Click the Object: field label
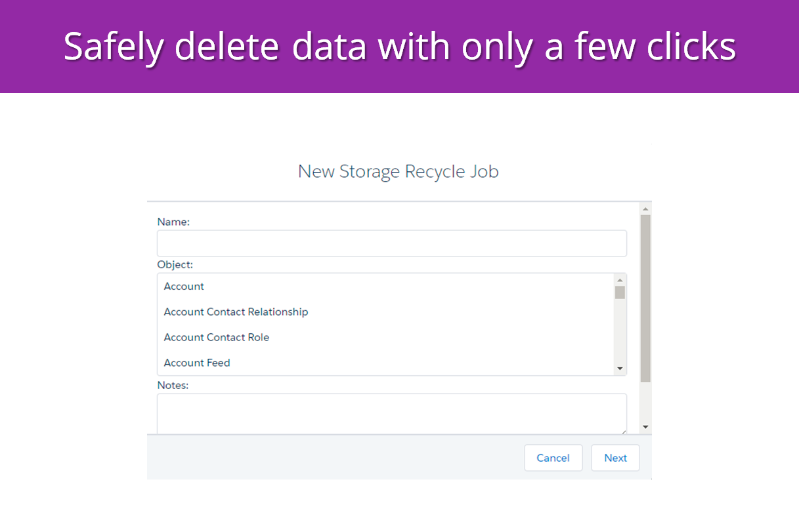 (x=175, y=265)
